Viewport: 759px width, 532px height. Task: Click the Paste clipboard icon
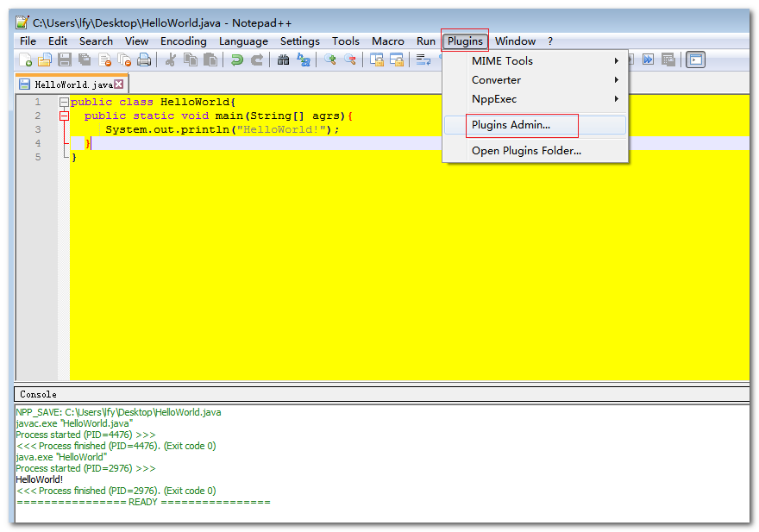point(210,60)
